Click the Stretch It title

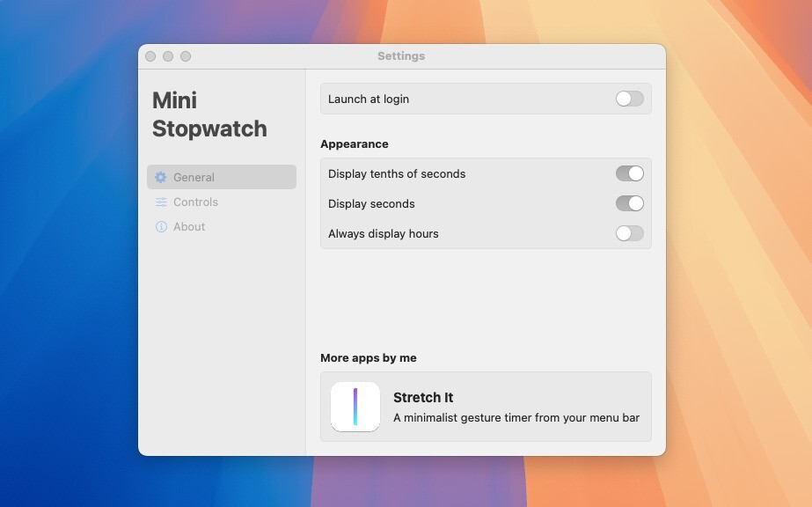(423, 398)
